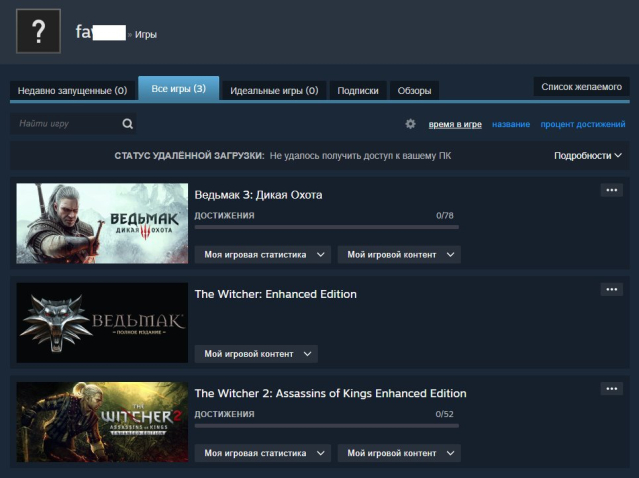This screenshot has width=639, height=478.
Task: Open Мой игровой контент dropdown for Ведьмак 3
Action: coord(398,254)
